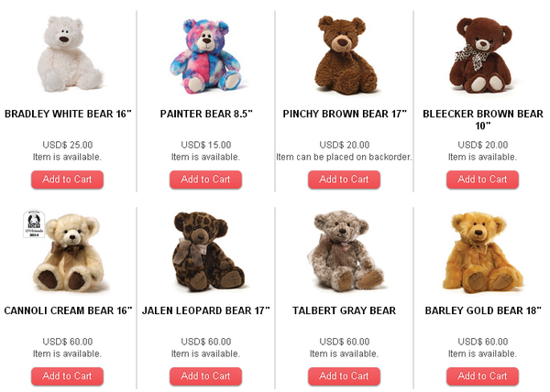Click the Toby award badge icon
This screenshot has height=392, width=550.
pos(34,223)
